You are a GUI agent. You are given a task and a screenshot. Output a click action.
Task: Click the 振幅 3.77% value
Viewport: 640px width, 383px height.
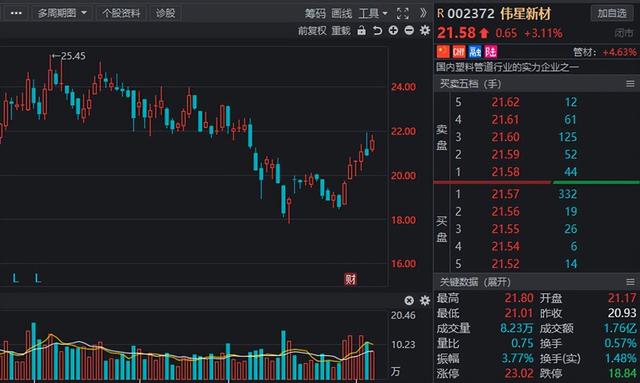tap(517, 359)
